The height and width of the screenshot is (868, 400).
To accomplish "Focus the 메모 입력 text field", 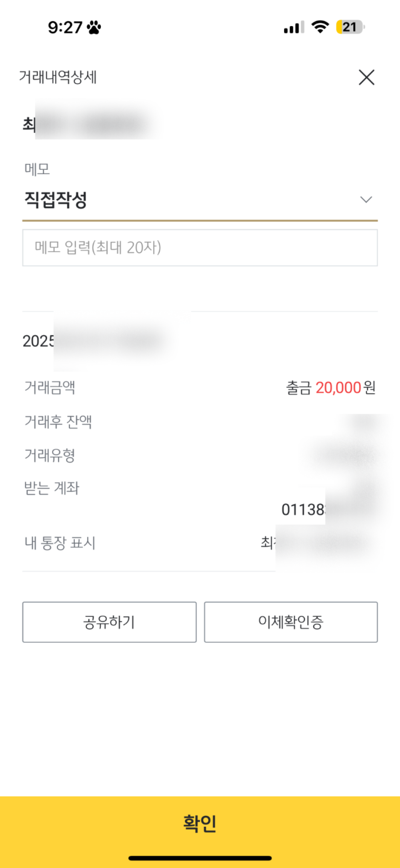I will [x=200, y=247].
